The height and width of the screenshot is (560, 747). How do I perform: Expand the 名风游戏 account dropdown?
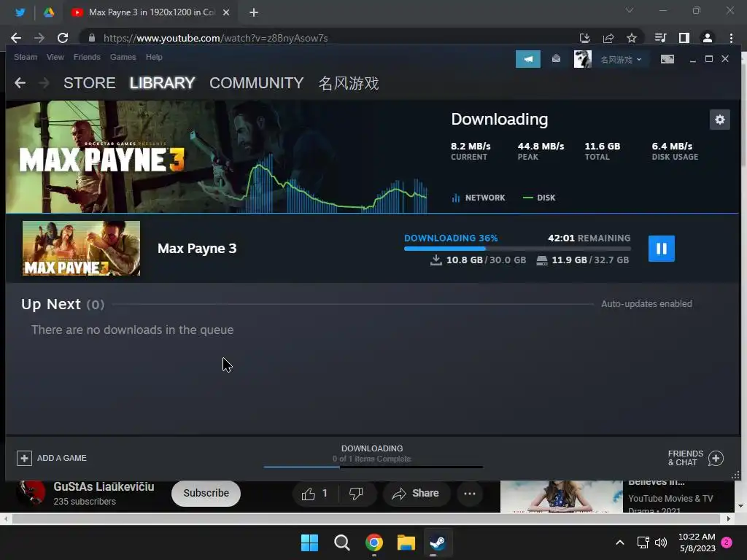(x=621, y=60)
